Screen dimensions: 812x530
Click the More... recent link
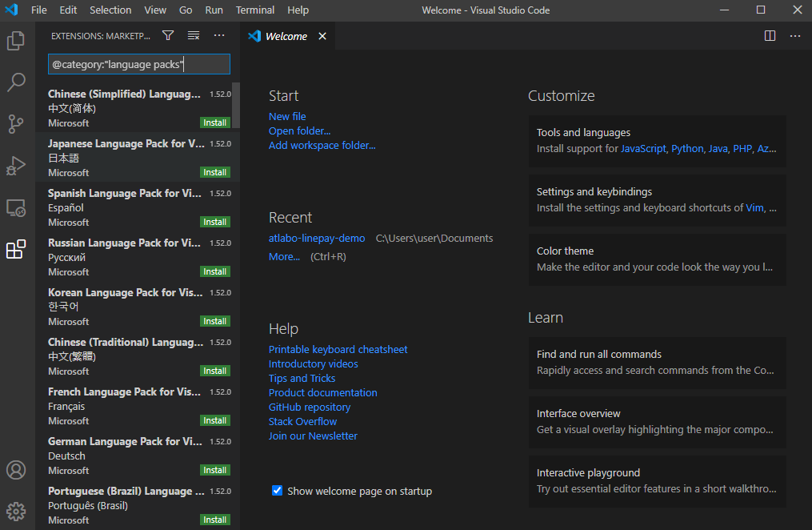pyautogui.click(x=284, y=256)
